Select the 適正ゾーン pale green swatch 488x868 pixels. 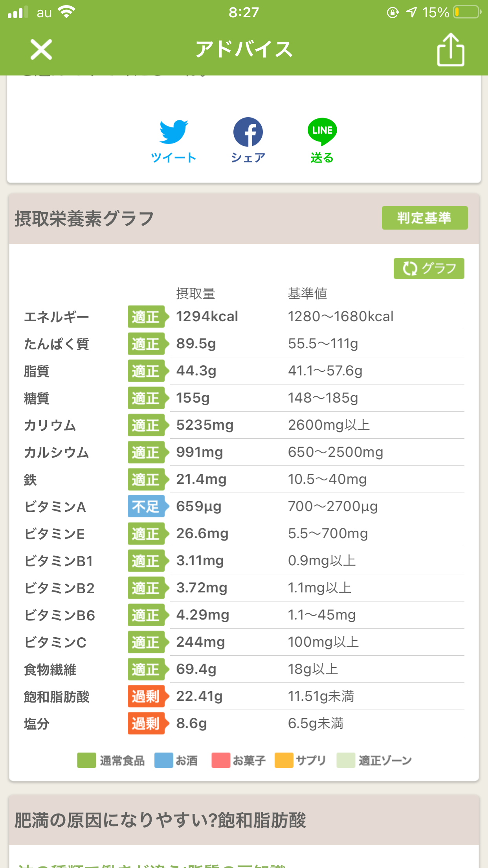coord(346,760)
